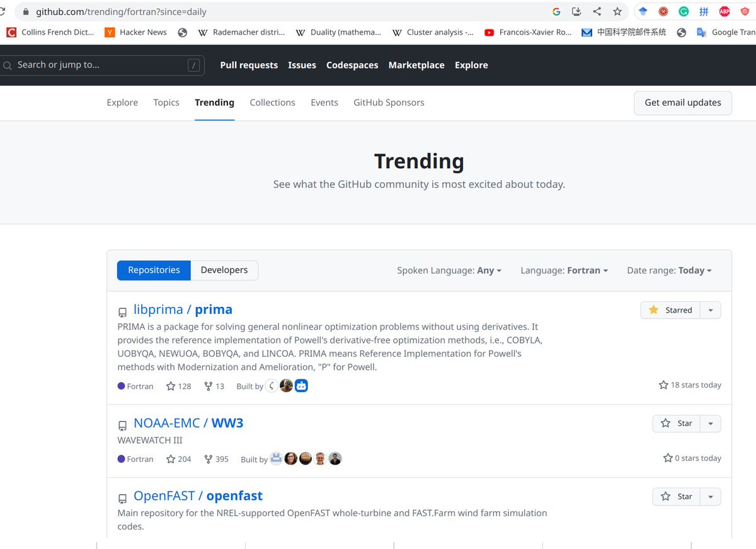Open the red shield extension icon
Screen dimensions: 756x549
745,11
